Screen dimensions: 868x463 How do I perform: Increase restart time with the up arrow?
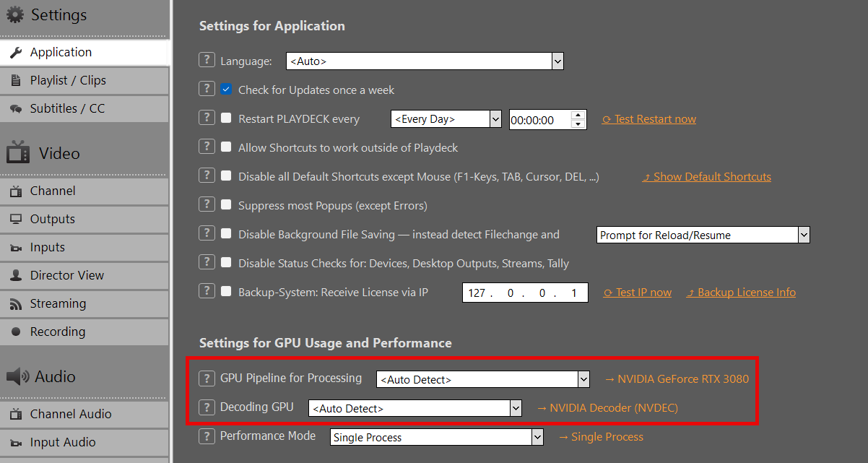click(578, 115)
